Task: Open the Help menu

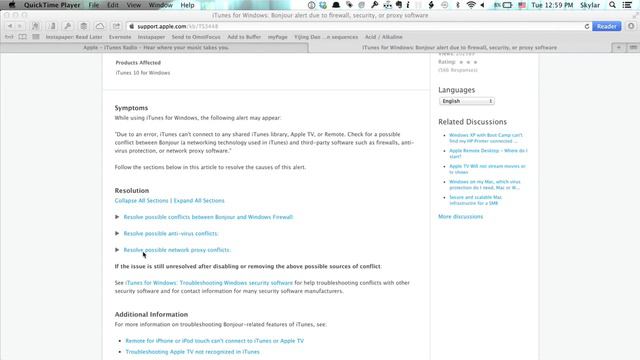Action: [187, 5]
